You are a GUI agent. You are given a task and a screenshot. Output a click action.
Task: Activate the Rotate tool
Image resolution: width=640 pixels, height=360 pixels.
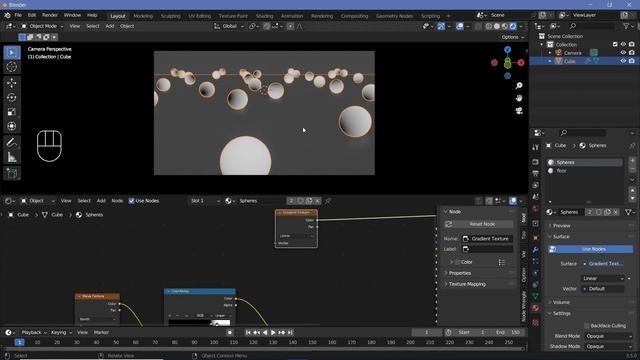(11, 97)
